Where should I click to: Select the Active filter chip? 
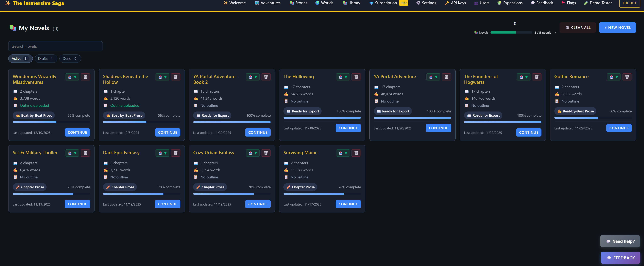click(20, 59)
